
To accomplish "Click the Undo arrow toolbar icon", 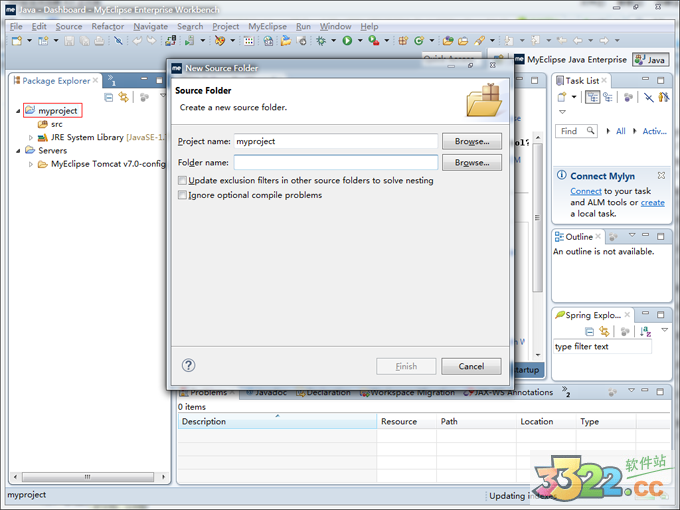I will pyautogui.click(x=137, y=41).
